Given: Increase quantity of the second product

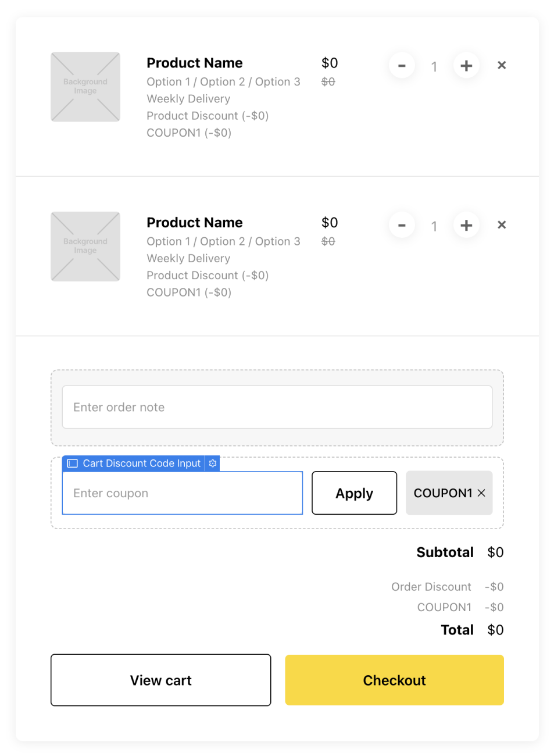Looking at the screenshot, I should point(466,225).
